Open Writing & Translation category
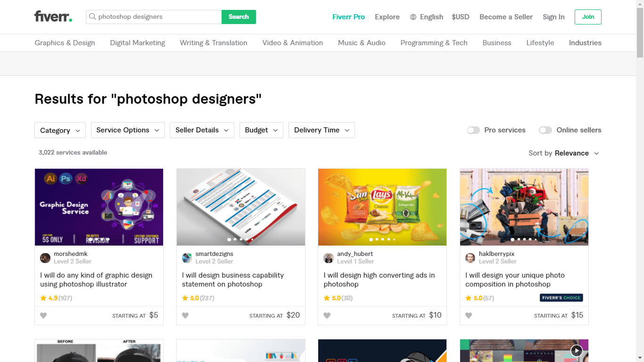Viewport: 644px width, 362px height. tap(214, 43)
